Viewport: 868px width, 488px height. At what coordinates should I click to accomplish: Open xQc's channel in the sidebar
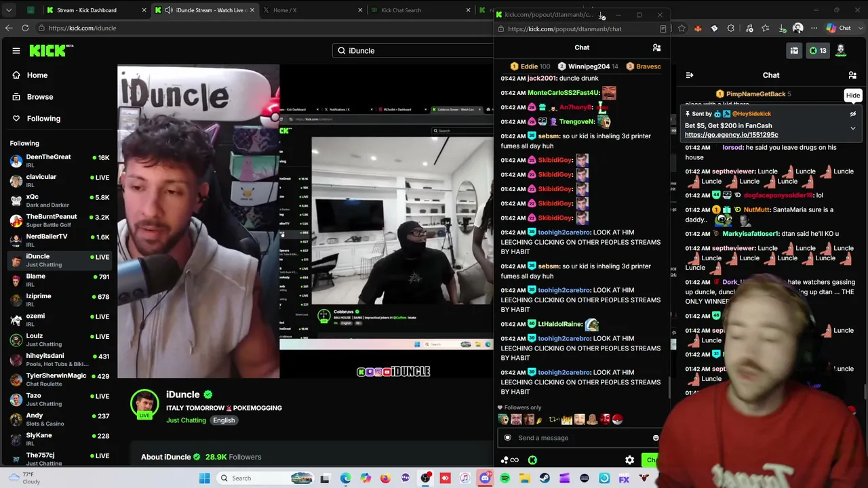[59, 201]
